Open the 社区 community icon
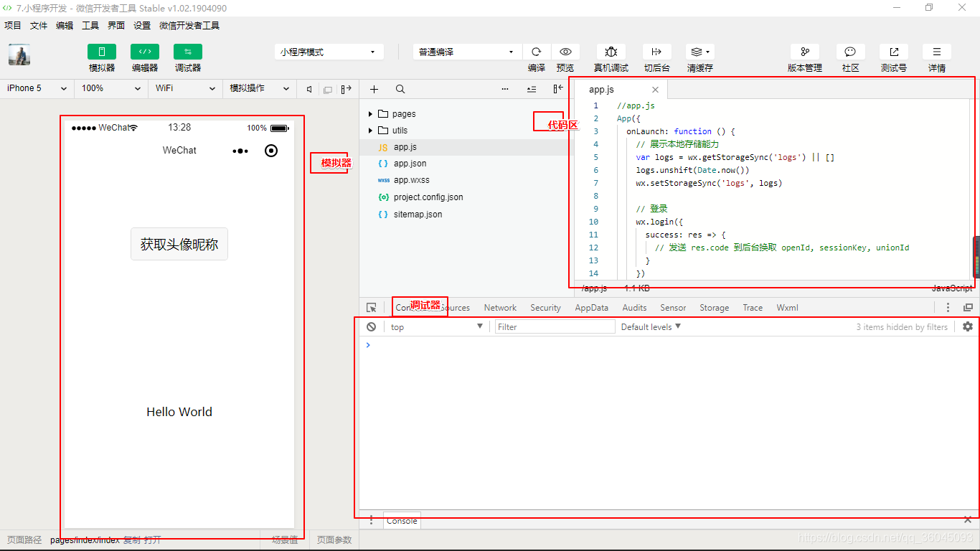 [851, 52]
